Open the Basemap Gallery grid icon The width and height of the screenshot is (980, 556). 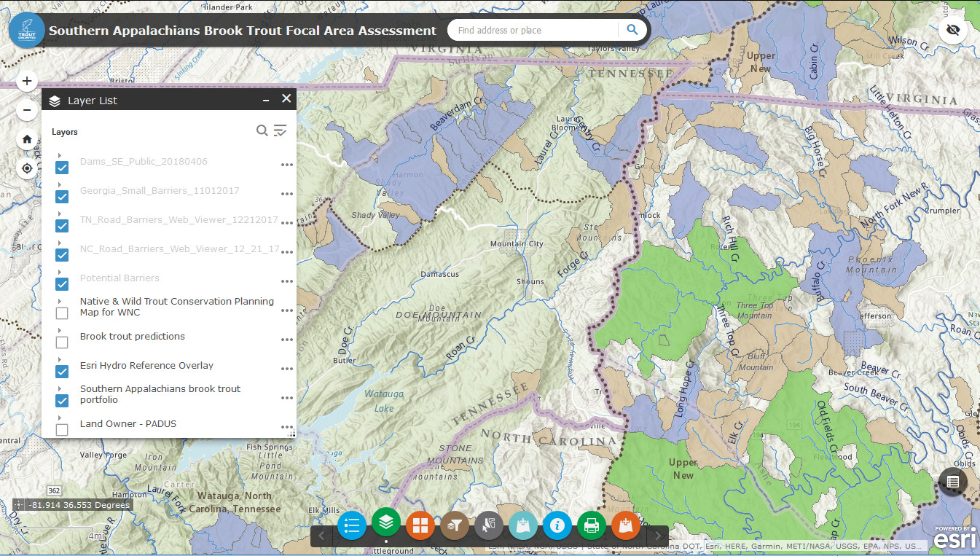[x=420, y=525]
